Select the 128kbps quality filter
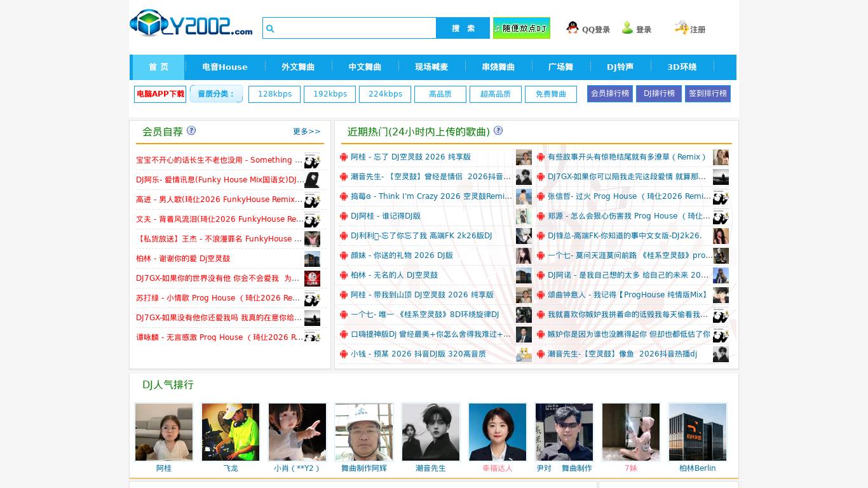 coord(274,94)
